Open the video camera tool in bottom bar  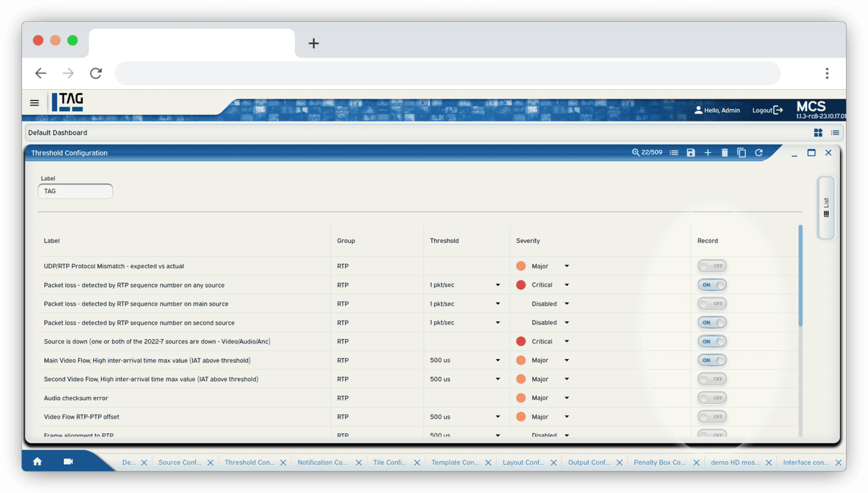pyautogui.click(x=68, y=461)
